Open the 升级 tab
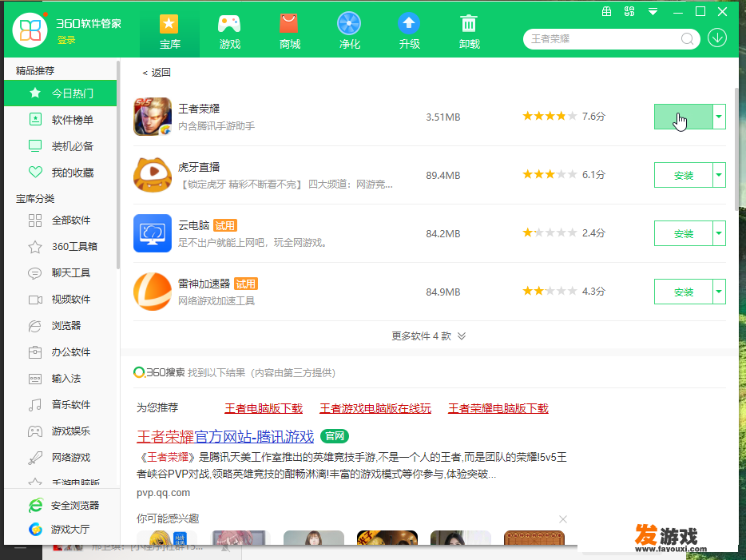The height and width of the screenshot is (560, 746). [x=409, y=32]
